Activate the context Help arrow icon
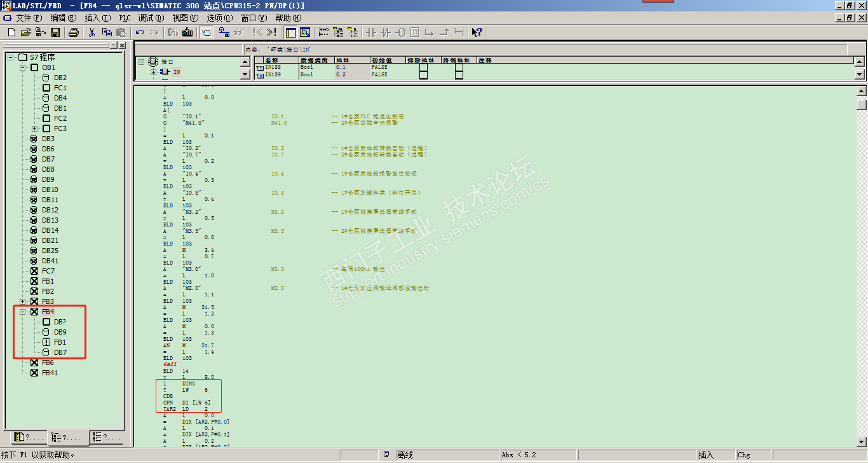This screenshot has height=463, width=868. point(477,32)
